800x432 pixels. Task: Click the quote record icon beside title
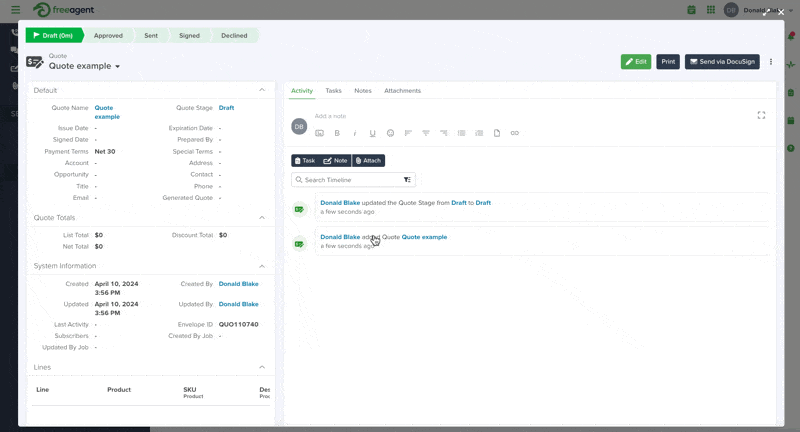coord(35,62)
